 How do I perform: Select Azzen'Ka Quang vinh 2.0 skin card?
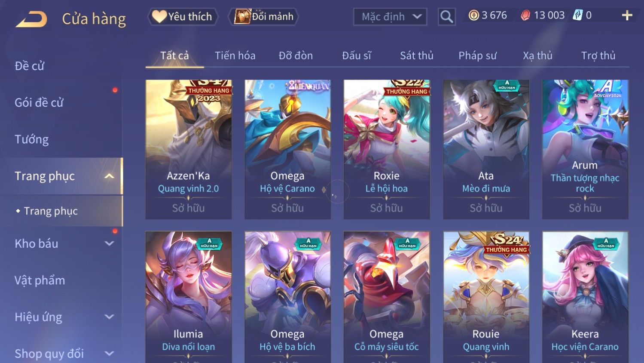[x=189, y=149]
